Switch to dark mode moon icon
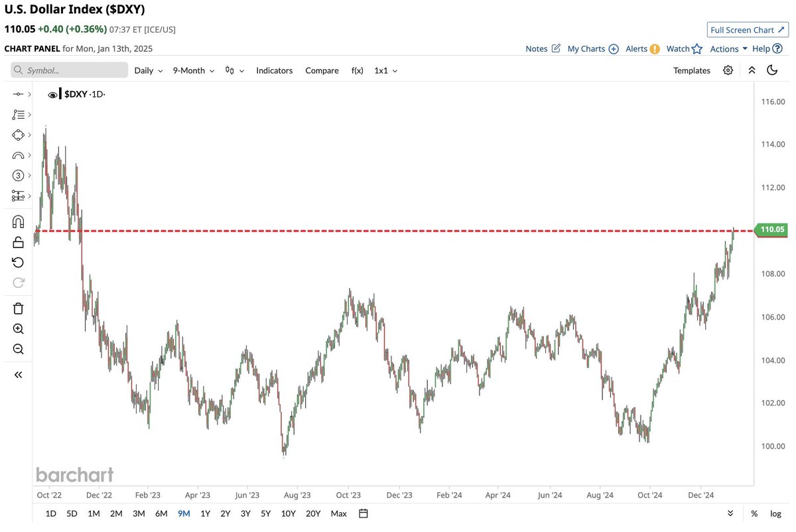Screen dimensions: 796x532 click(772, 70)
